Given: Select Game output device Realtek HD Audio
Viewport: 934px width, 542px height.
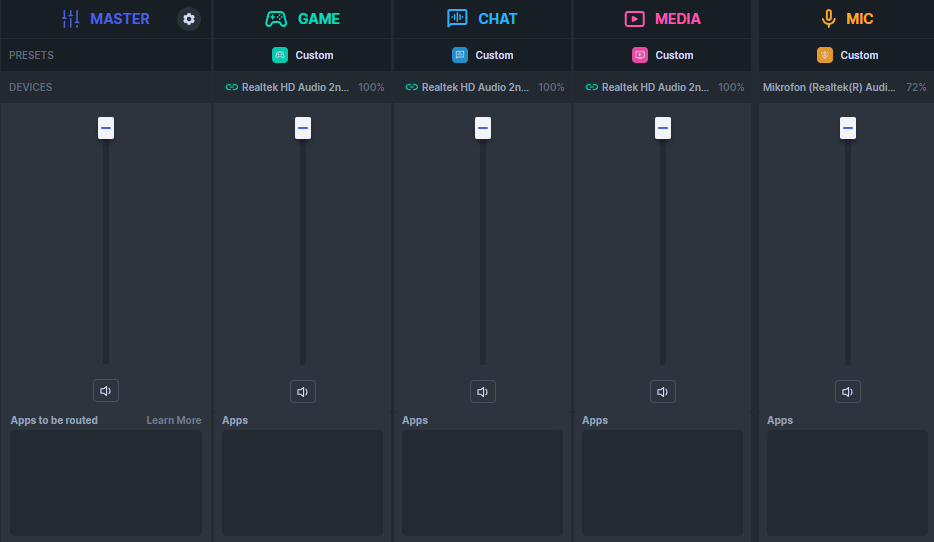Looking at the screenshot, I should coord(295,87).
